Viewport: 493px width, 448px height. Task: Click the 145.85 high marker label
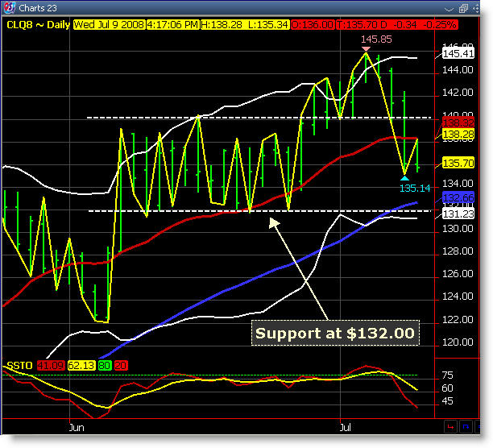tap(376, 39)
